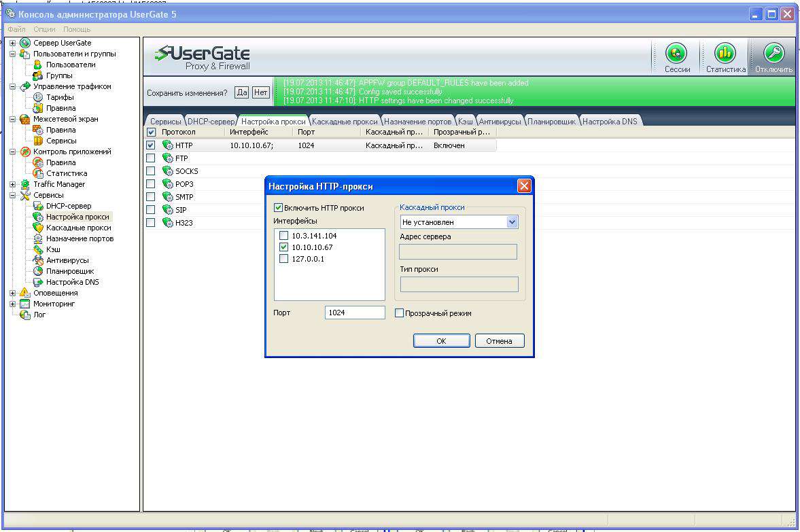This screenshot has width=800, height=532.
Task: Sort by the Интерфейс column header
Action: [259, 132]
